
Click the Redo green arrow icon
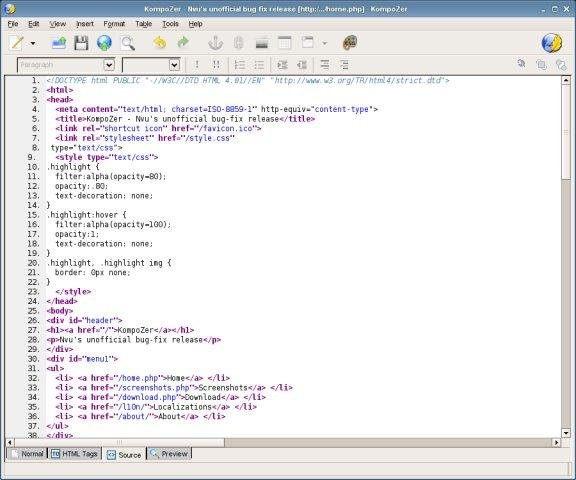pyautogui.click(x=183, y=43)
